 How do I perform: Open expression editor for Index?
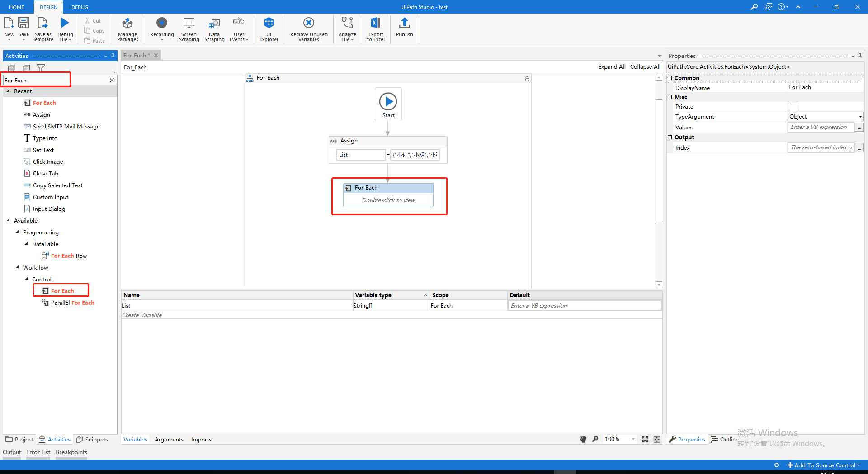click(x=859, y=148)
